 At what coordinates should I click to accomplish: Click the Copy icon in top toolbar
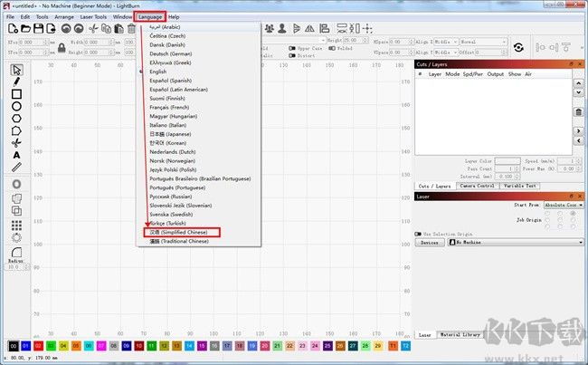click(x=106, y=29)
